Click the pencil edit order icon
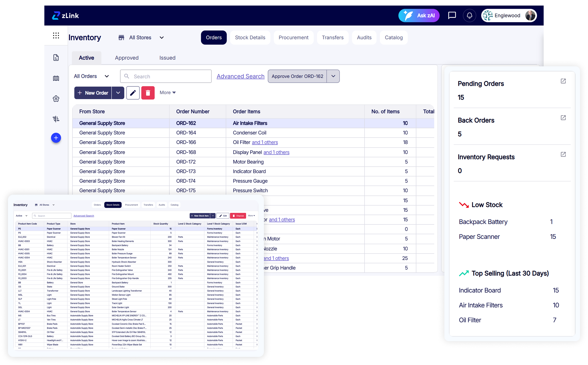Viewport: 588px width, 365px height. pos(133,93)
